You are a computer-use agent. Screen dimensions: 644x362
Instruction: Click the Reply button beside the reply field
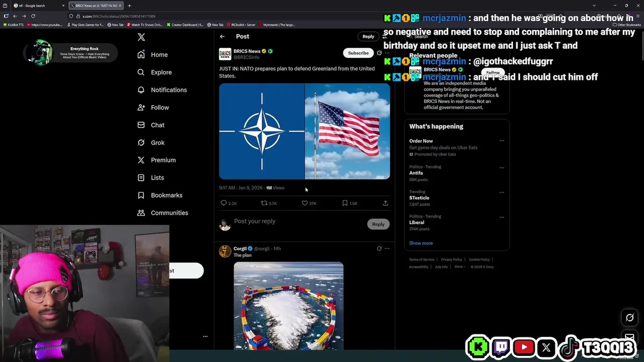click(x=378, y=224)
